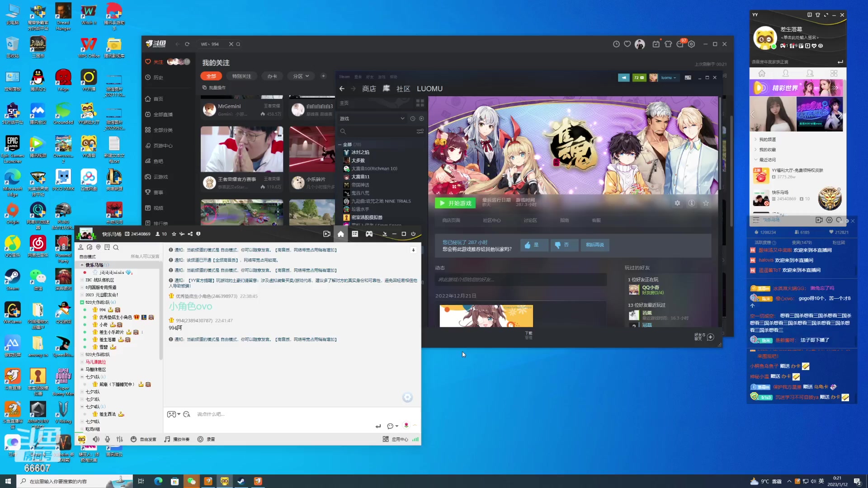
Task: Open YY channel home icon
Action: [341, 234]
